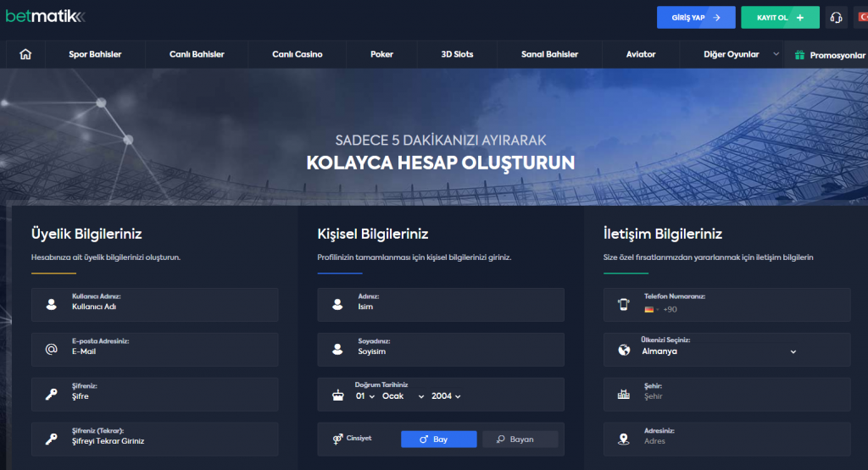Open the birth year dropdown showing 2004
868x470 pixels.
click(446, 396)
